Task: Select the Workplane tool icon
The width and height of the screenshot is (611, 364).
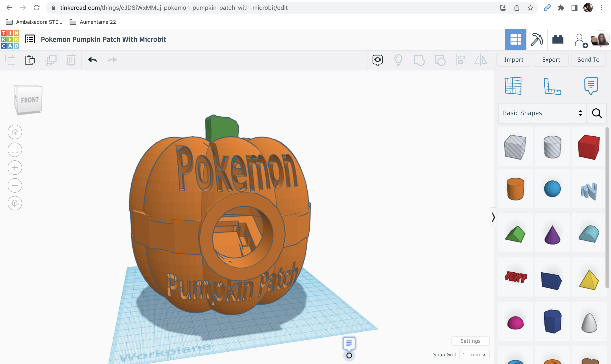Action: [x=513, y=85]
